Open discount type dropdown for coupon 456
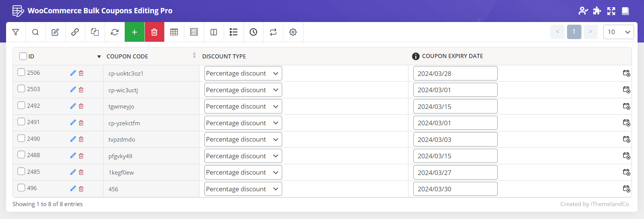This screenshot has width=644, height=219. click(243, 189)
